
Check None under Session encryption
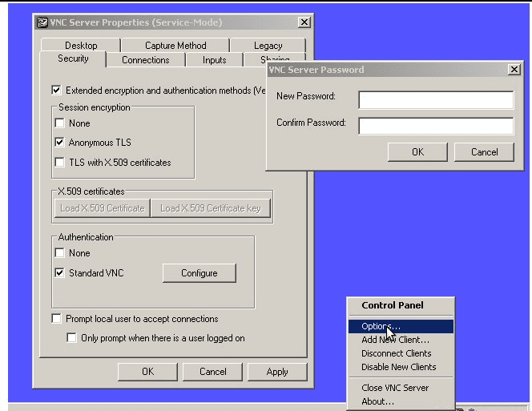click(60, 123)
